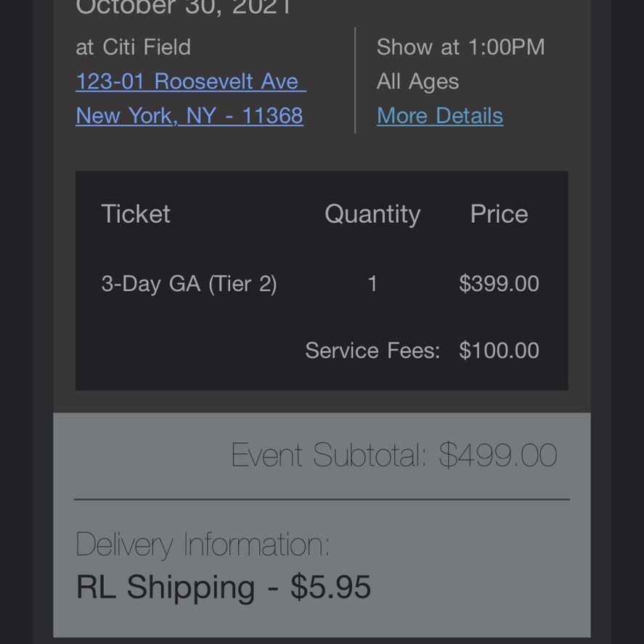Viewport: 644px width, 644px height.
Task: Select the divider line under Event Subtotal
Action: (322, 500)
